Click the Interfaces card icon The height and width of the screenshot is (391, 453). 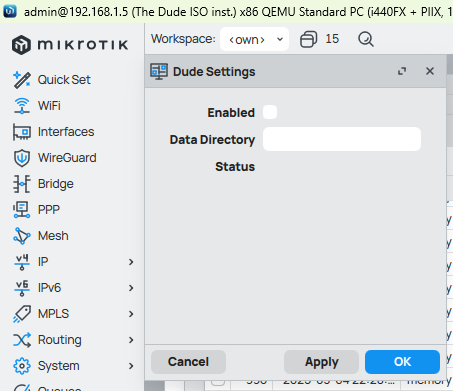[x=22, y=132]
